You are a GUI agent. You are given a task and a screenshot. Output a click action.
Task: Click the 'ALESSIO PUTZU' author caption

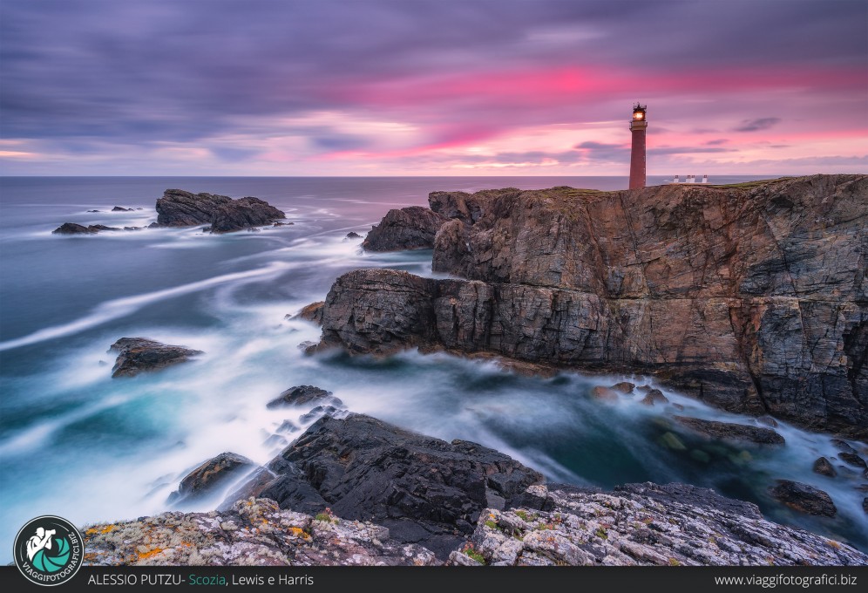pyautogui.click(x=134, y=580)
